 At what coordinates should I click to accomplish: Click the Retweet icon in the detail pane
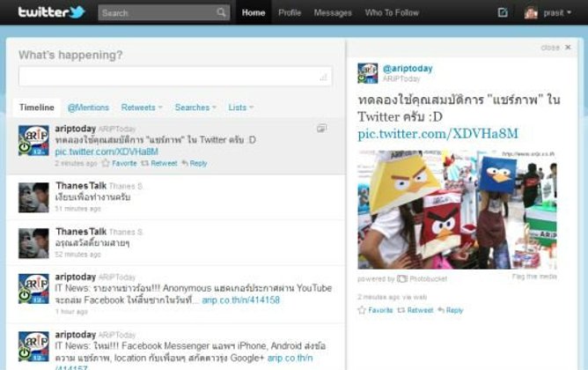click(x=401, y=310)
